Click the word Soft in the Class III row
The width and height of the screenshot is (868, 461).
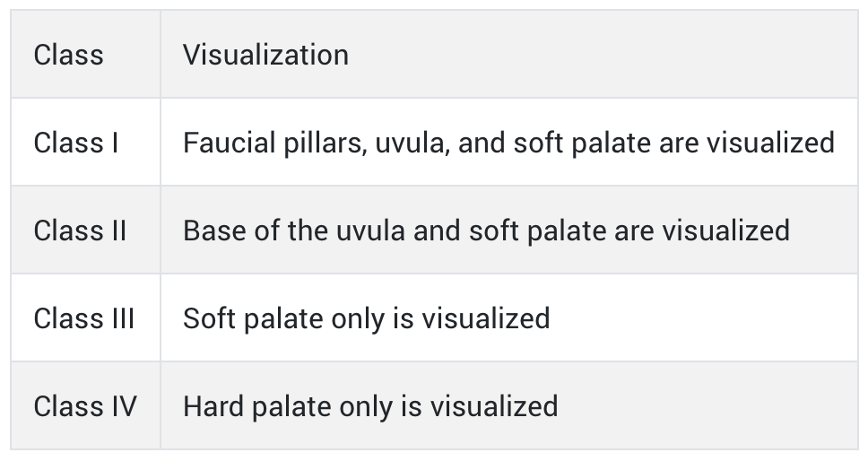(x=210, y=318)
